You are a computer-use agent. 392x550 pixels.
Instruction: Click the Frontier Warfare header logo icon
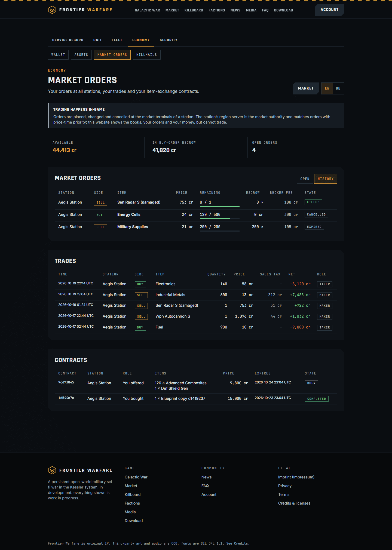click(x=52, y=10)
